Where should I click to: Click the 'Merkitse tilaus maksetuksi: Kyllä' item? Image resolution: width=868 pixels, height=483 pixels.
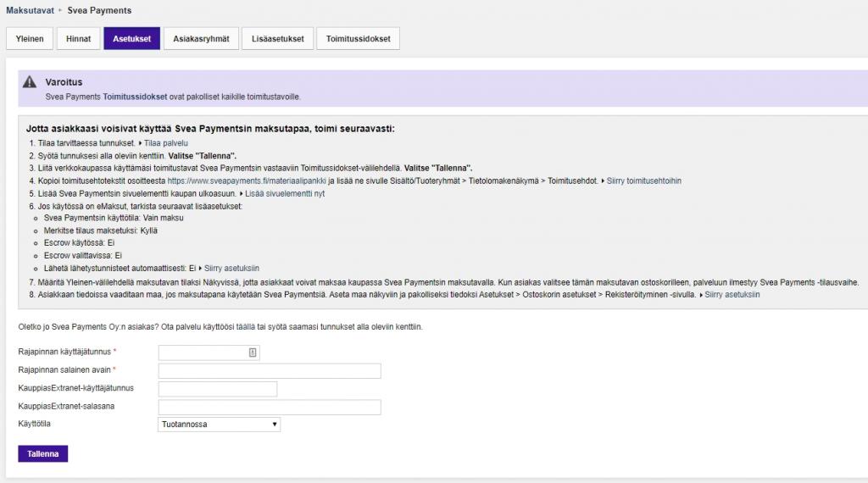click(x=101, y=230)
